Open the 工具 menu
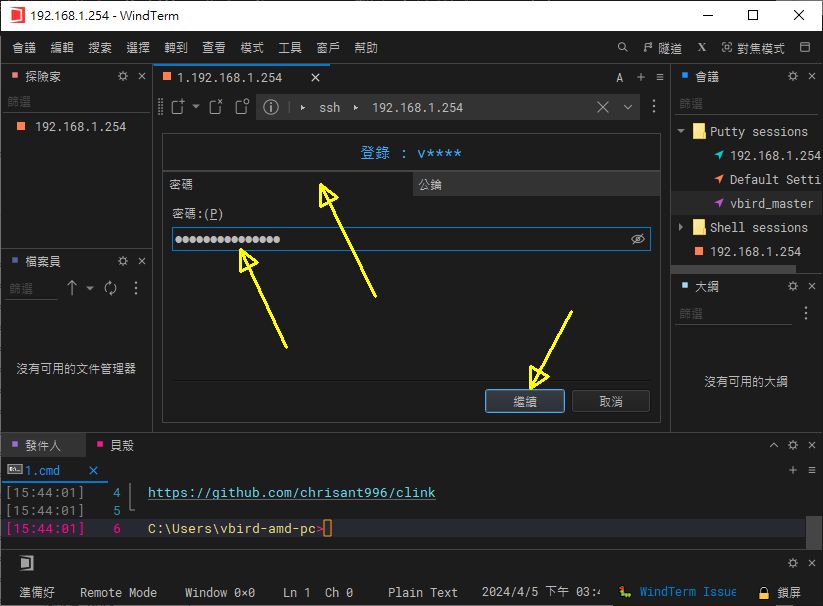 pyautogui.click(x=289, y=47)
